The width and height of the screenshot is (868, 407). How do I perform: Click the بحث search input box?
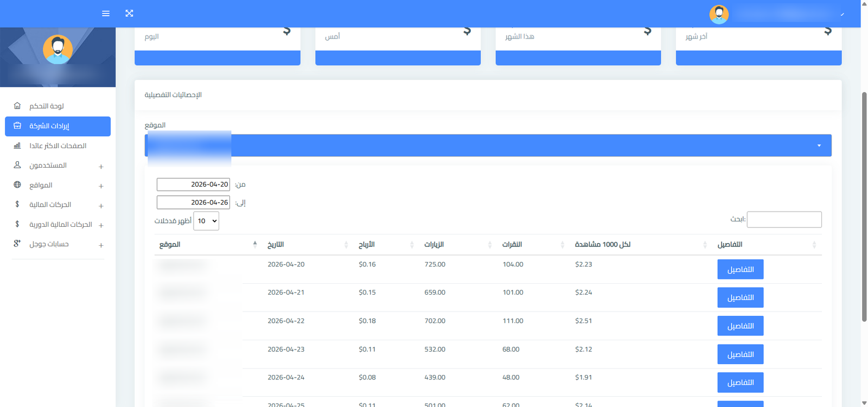coord(784,219)
